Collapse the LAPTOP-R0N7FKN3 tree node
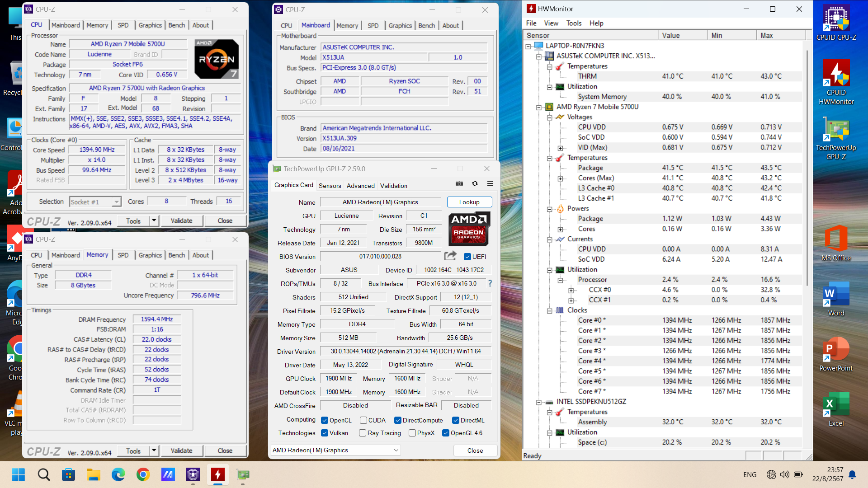The image size is (868, 488). (528, 46)
